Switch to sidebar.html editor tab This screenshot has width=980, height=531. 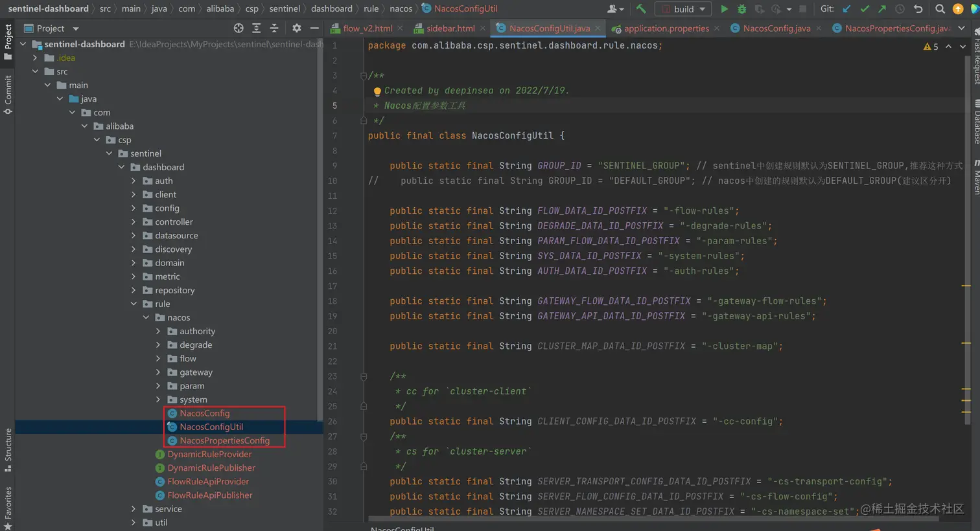[x=450, y=28]
